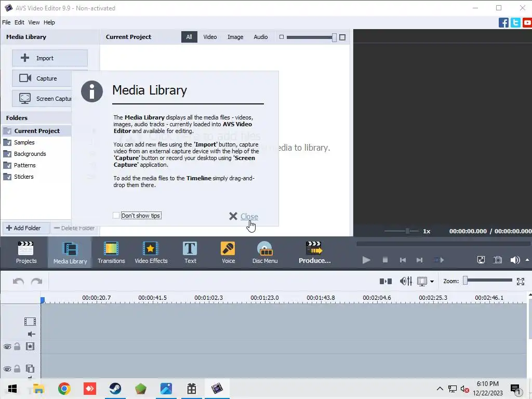Viewport: 532px width, 399px height.
Task: Click the main video track film icon
Action: pyautogui.click(x=30, y=321)
